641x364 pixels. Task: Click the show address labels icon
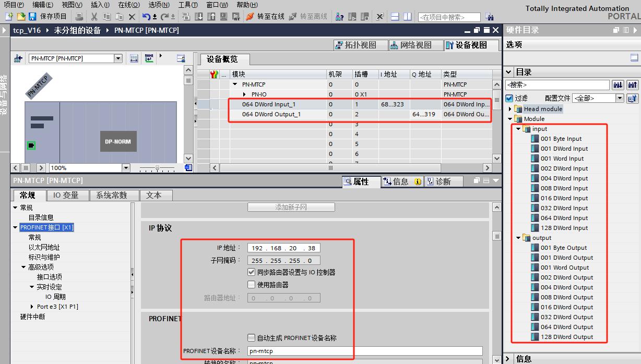point(134,58)
